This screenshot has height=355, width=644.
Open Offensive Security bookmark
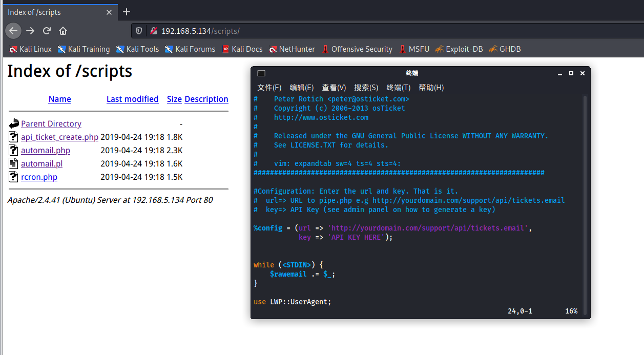point(357,49)
